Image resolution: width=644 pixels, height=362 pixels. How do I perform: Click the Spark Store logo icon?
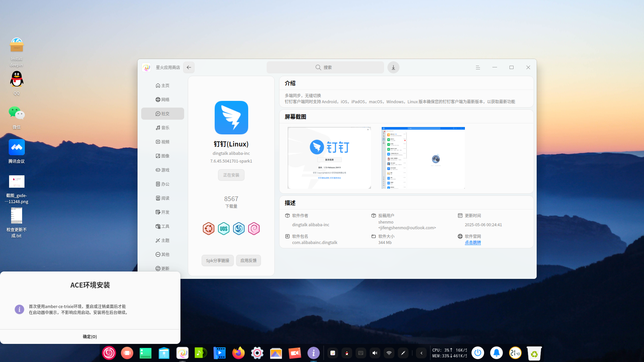point(146,67)
